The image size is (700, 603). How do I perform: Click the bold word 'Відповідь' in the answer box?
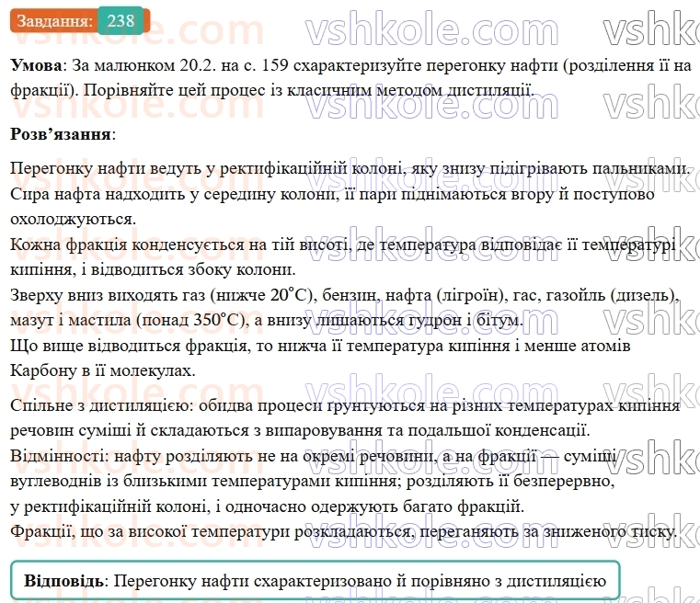coord(63,581)
